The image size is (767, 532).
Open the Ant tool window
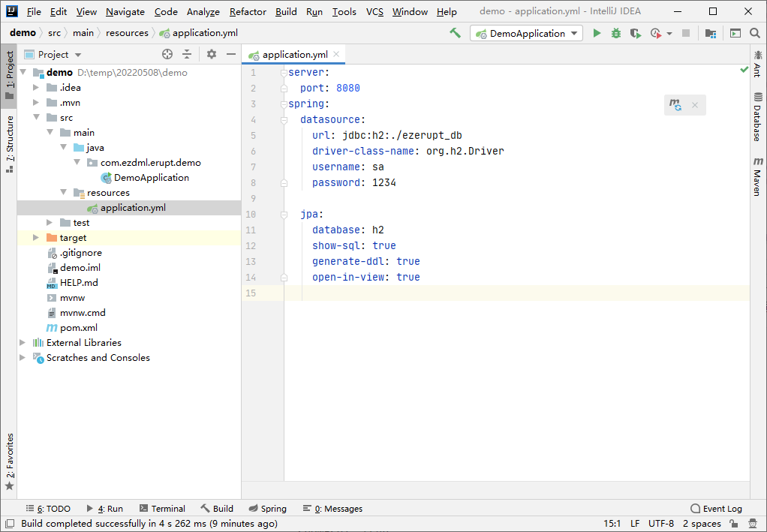click(758, 64)
